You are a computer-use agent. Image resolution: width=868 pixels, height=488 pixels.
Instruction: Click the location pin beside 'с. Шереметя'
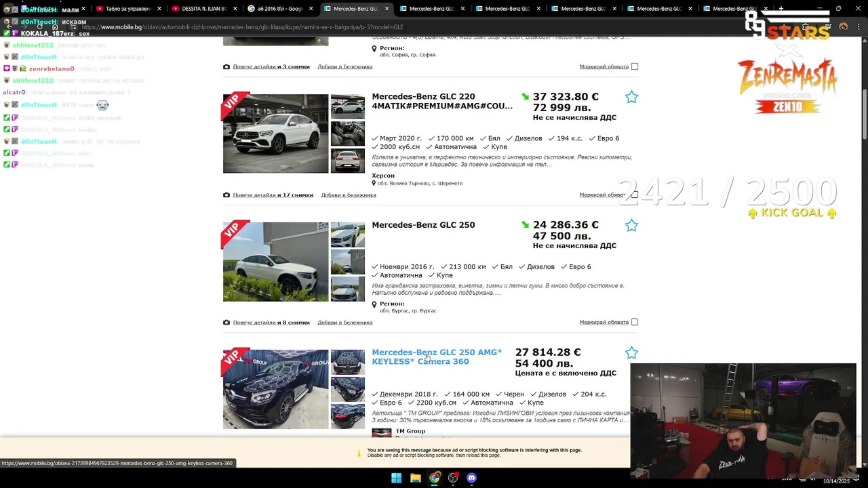(x=374, y=184)
